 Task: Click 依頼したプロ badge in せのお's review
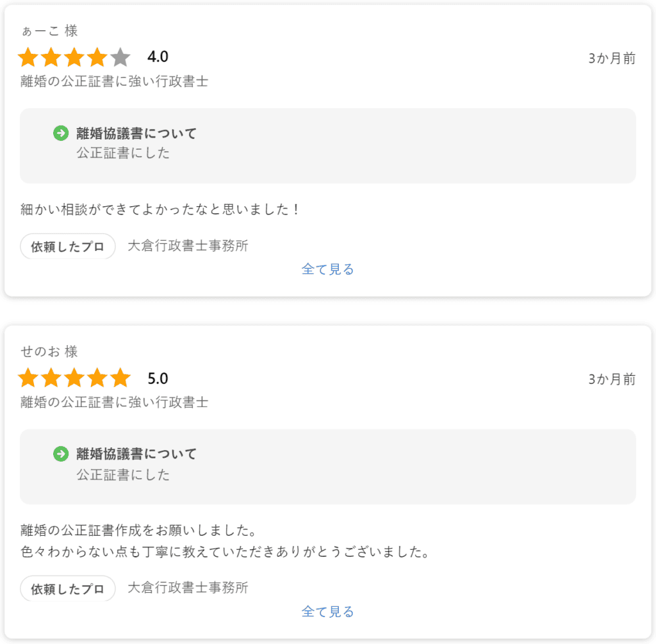click(x=68, y=589)
